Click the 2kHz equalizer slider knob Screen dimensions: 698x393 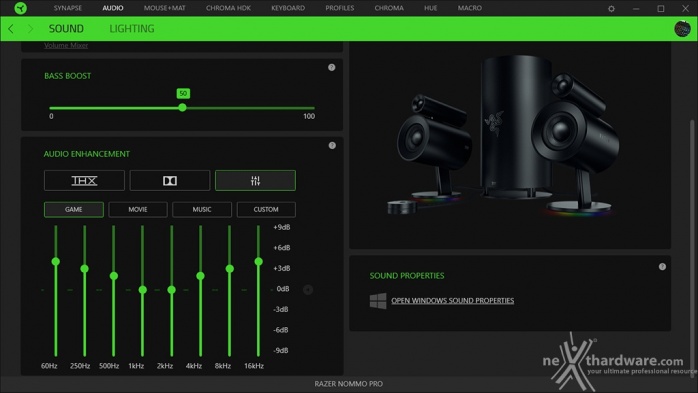[171, 290]
